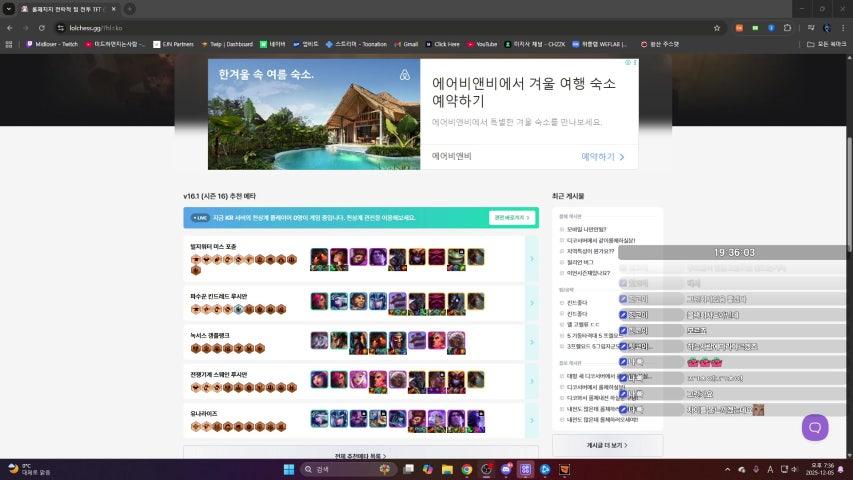
Task: Open the Midloser - Twitch bookmark
Action: pos(52,44)
